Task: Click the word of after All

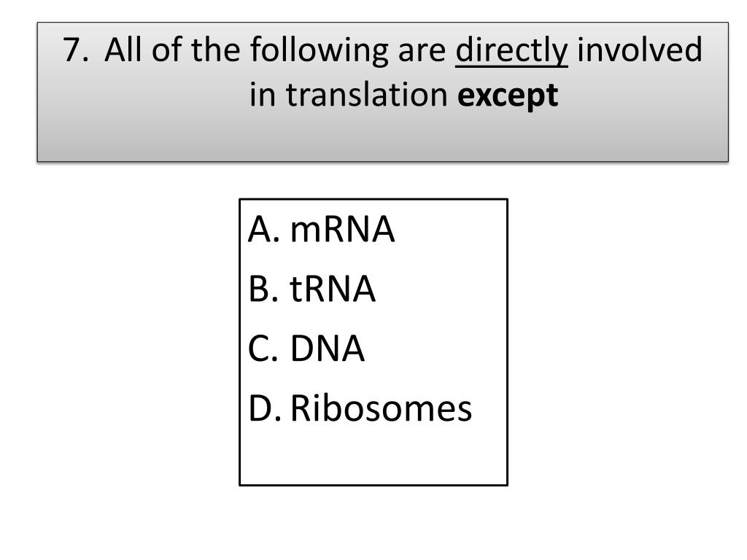Action: tap(167, 49)
